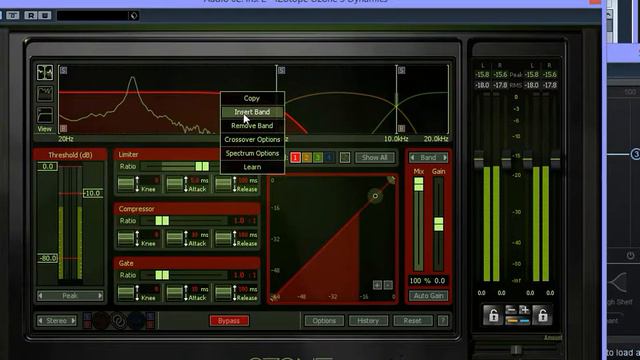This screenshot has width=640, height=360.
Task: Click the Compressor Release up/down arrows
Action: click(235, 238)
